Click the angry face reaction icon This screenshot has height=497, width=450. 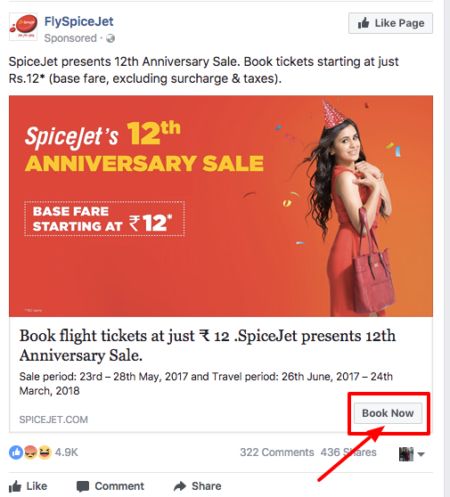click(30, 452)
